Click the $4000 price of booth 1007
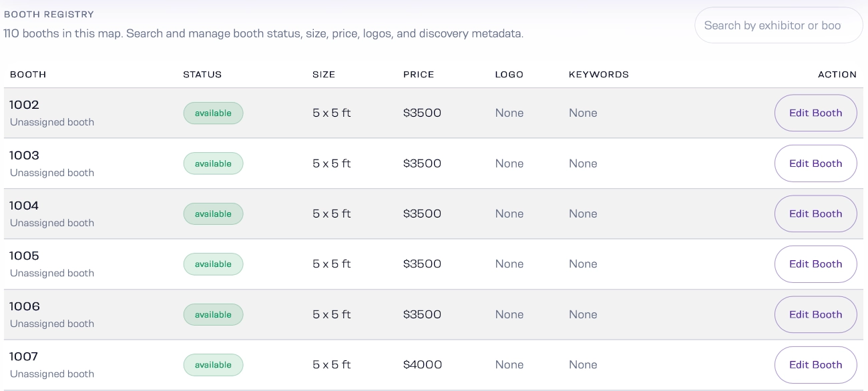This screenshot has width=868, height=391. [x=422, y=365]
